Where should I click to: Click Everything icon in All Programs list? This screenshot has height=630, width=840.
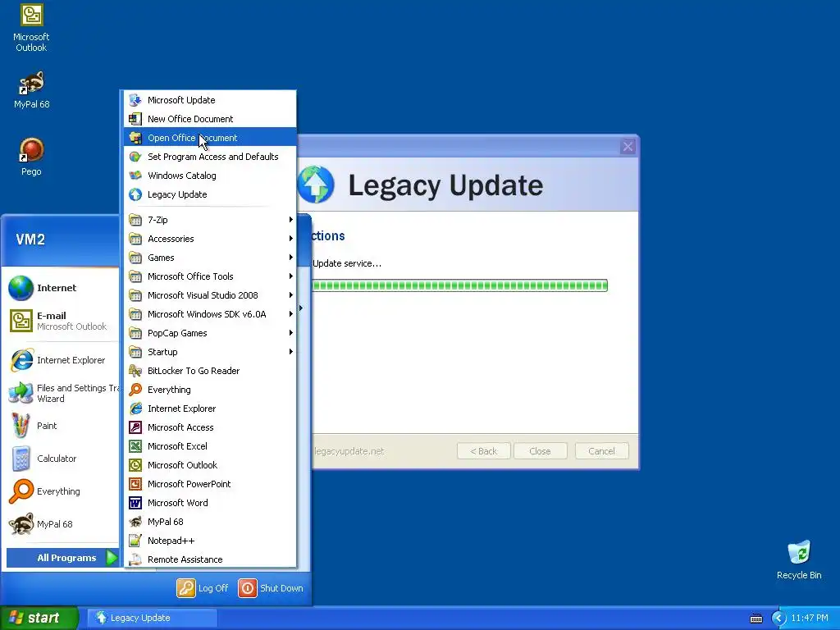tap(135, 390)
